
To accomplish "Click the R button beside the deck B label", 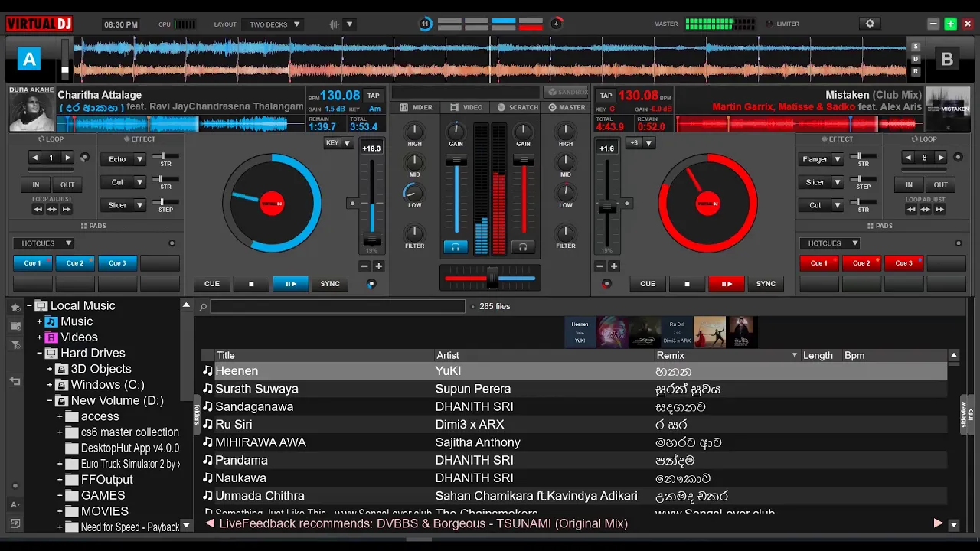I will point(916,71).
